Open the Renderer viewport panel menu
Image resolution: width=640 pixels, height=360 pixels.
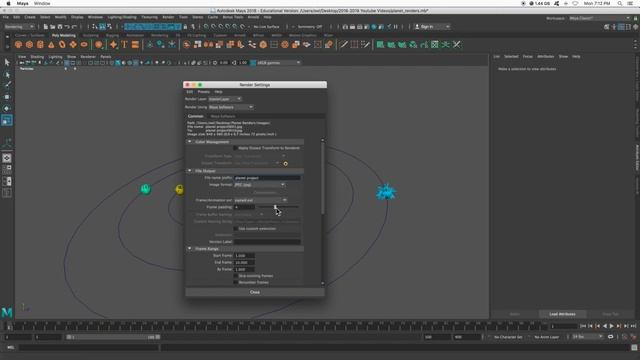(x=88, y=57)
